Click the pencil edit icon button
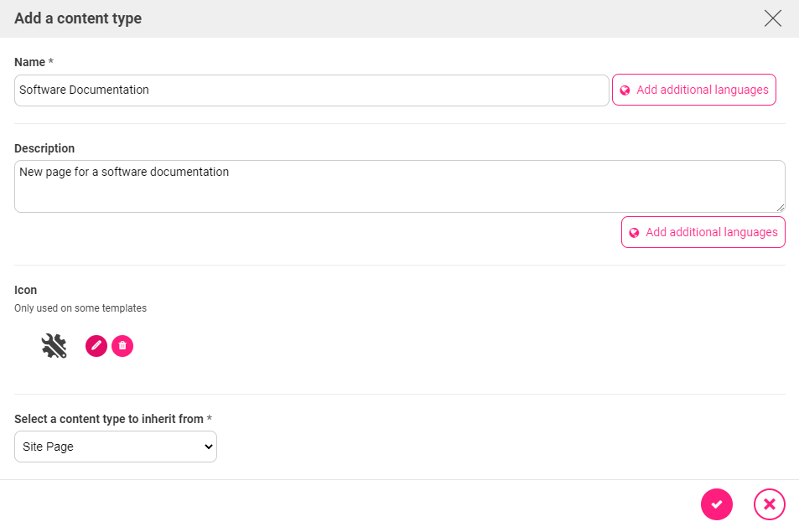Screen dimensions: 799x532 click(x=96, y=346)
